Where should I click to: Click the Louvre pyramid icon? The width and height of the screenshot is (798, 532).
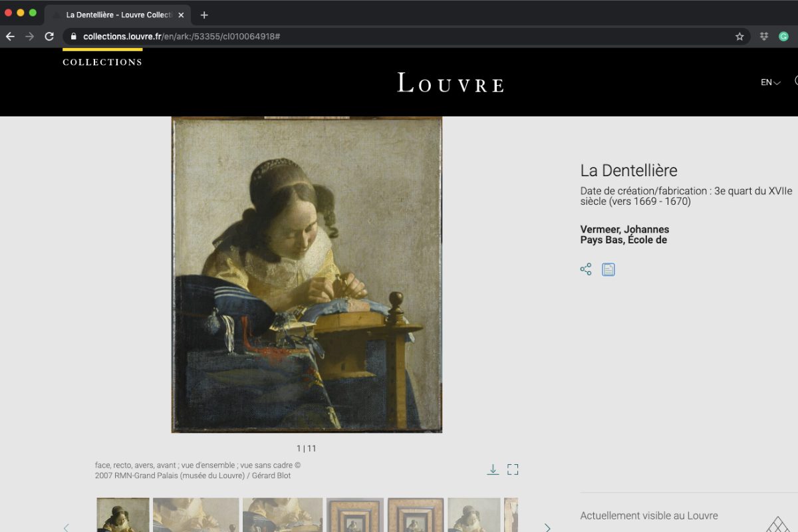click(778, 524)
